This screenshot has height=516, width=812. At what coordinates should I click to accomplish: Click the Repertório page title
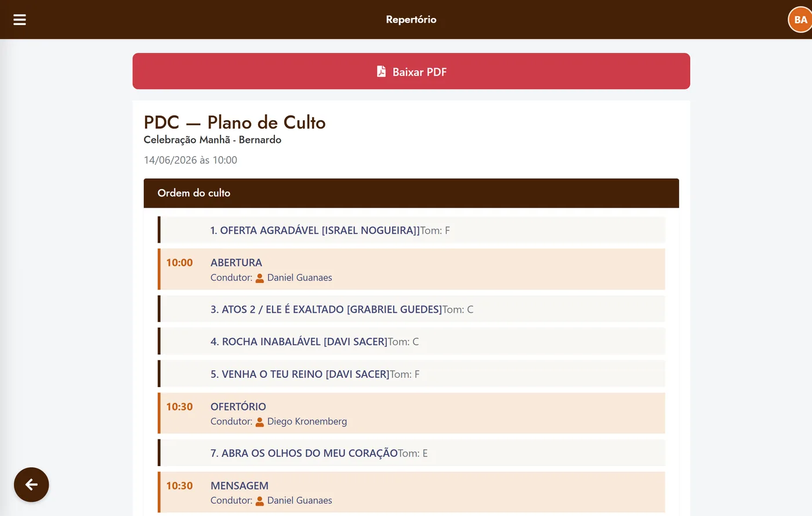point(411,20)
